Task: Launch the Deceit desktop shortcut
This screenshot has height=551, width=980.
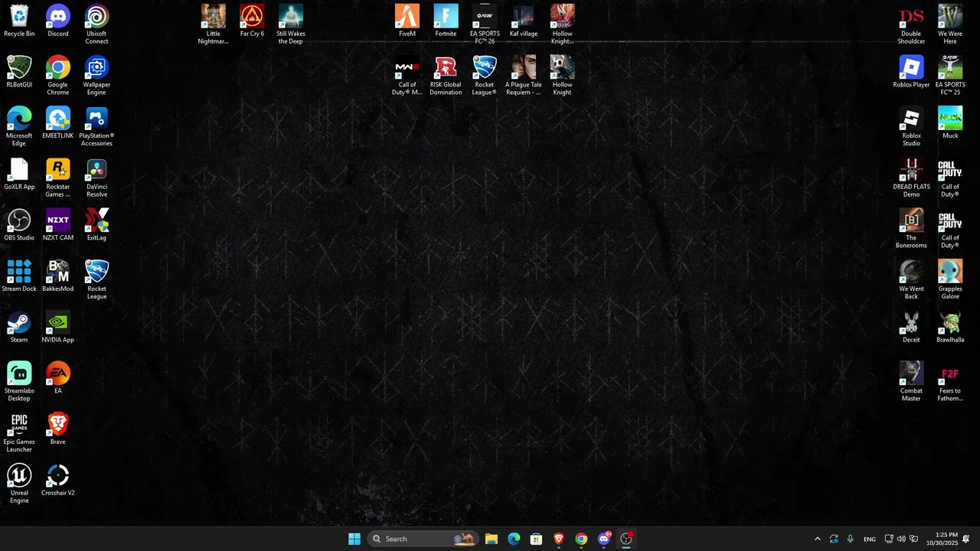Action: [x=911, y=328]
